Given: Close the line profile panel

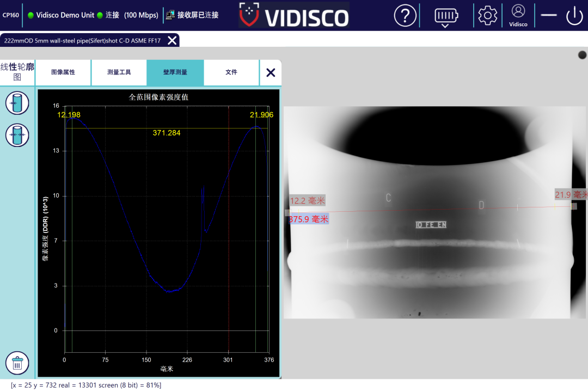Looking at the screenshot, I should [x=271, y=72].
